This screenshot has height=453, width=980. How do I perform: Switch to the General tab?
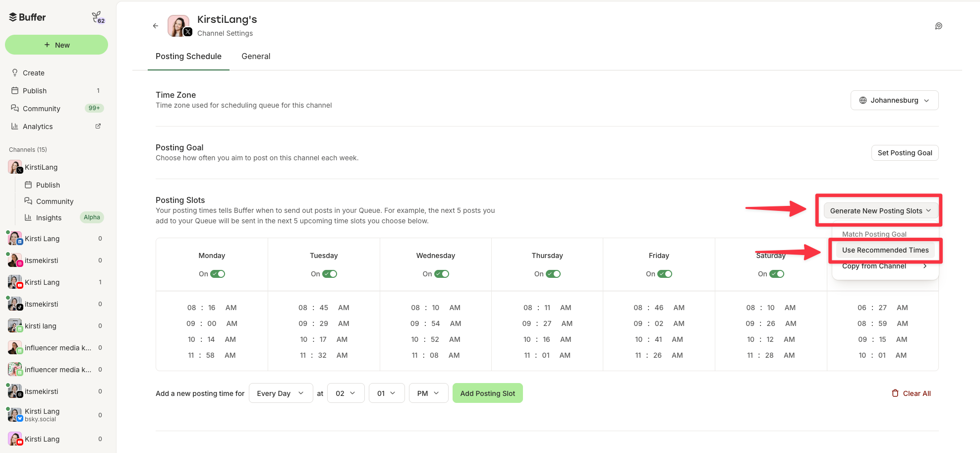[x=256, y=56]
